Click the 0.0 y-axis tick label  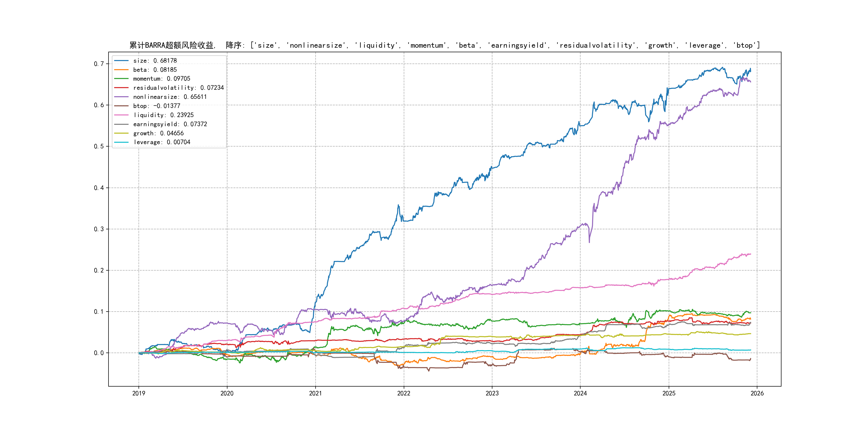(99, 353)
